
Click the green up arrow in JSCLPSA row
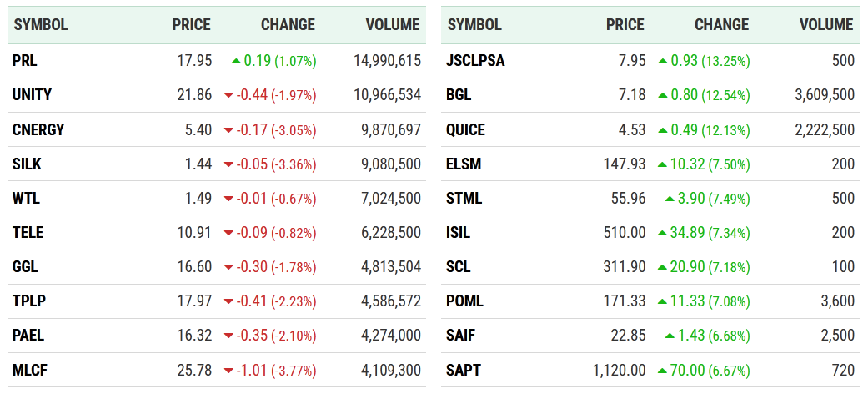pyautogui.click(x=663, y=61)
